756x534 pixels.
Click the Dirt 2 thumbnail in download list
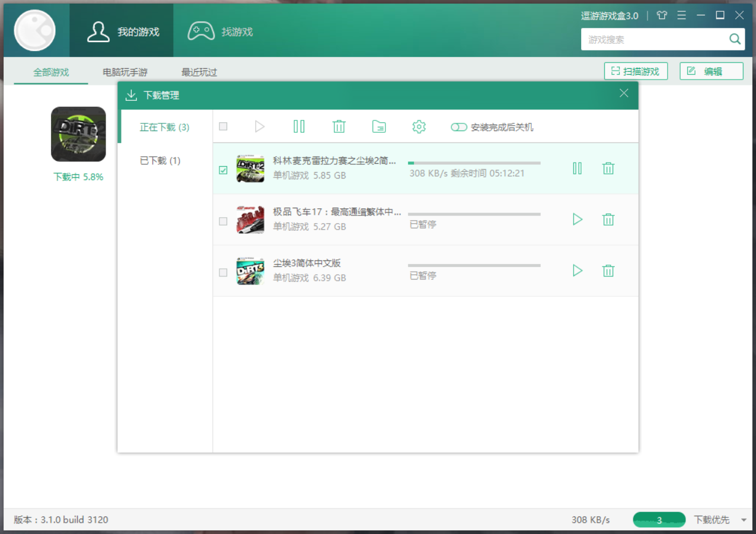tap(250, 169)
